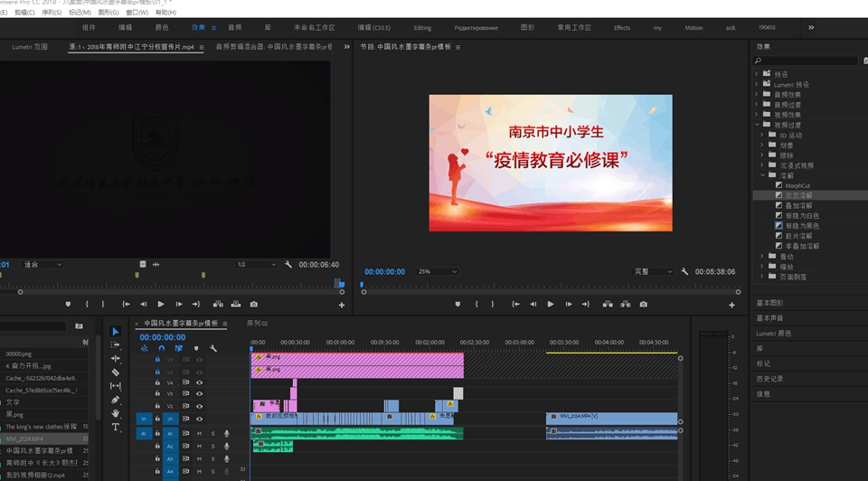This screenshot has height=481, width=868.
Task: Open Program monitor 25% zoom dropdown
Action: pyautogui.click(x=436, y=271)
